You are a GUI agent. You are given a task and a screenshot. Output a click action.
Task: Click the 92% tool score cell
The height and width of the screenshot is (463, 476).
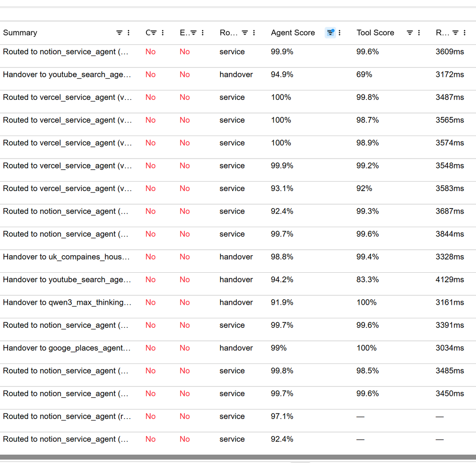coord(364,189)
